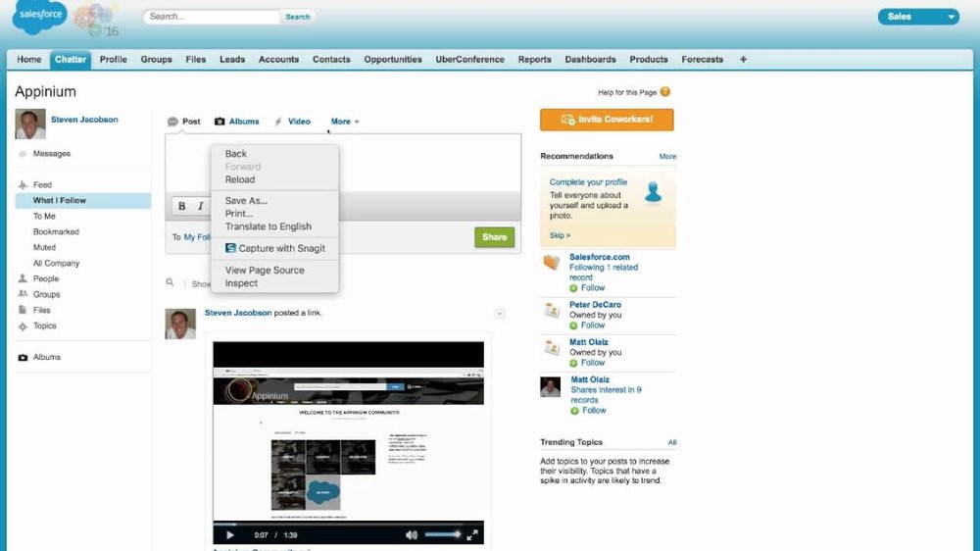The image size is (980, 551).
Task: Click Recommendations More link
Action: tap(667, 156)
